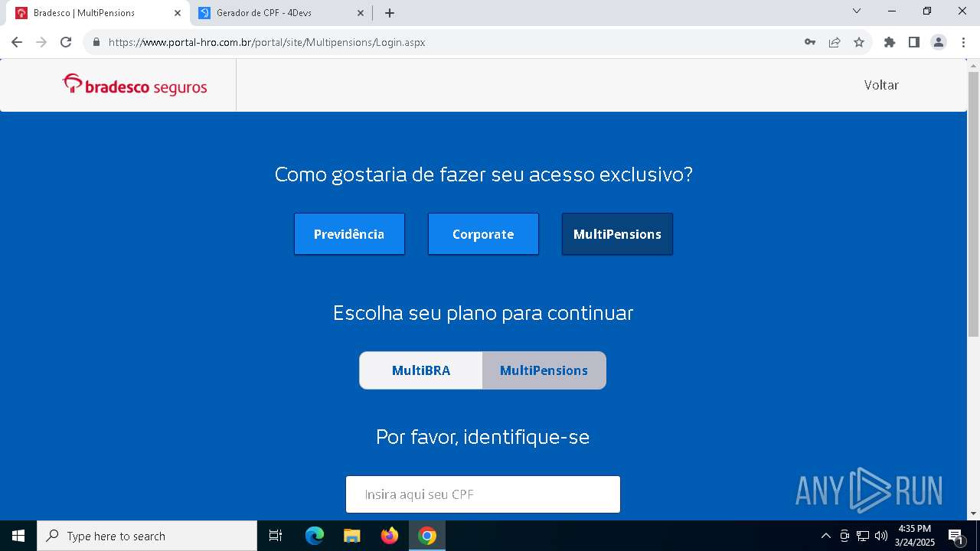Choose Corporate access option

483,234
